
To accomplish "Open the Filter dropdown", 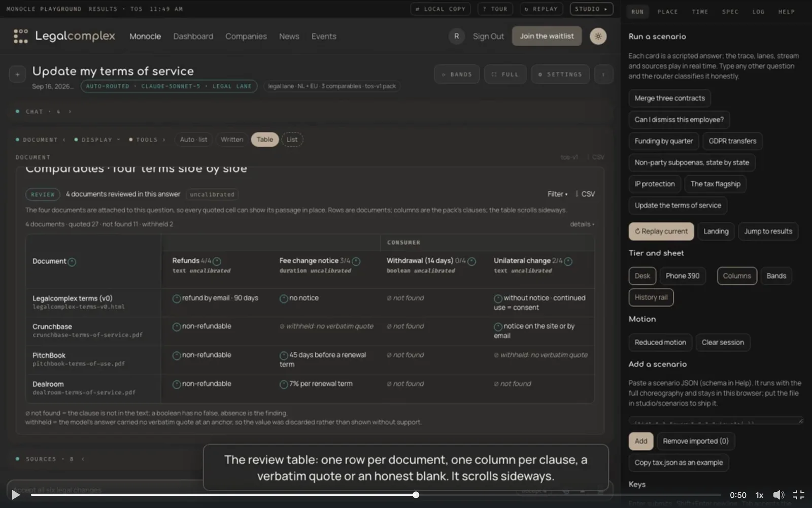I will [557, 194].
